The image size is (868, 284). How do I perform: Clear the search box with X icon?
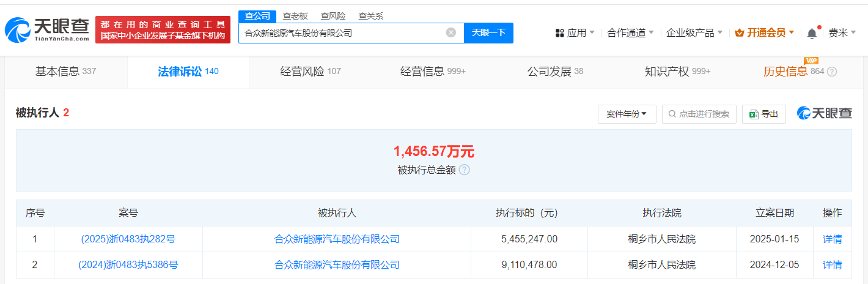click(x=451, y=33)
